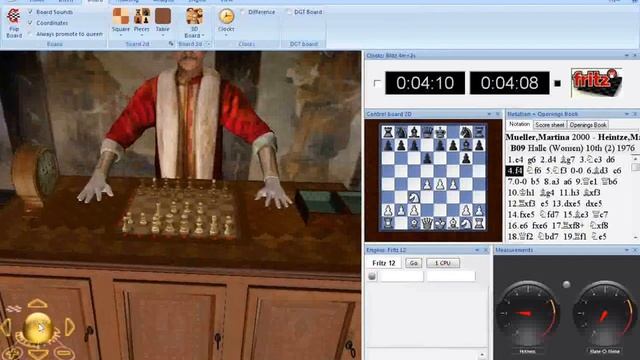Click the engine depth field beside evaluation
Screen dimensions: 640x360
point(451,276)
